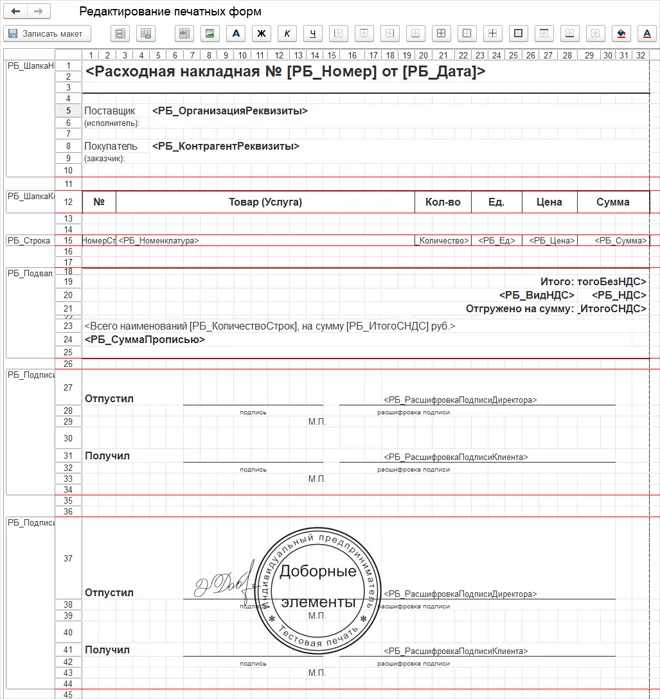Select cell <РБ_ВидНДС>

point(537,295)
